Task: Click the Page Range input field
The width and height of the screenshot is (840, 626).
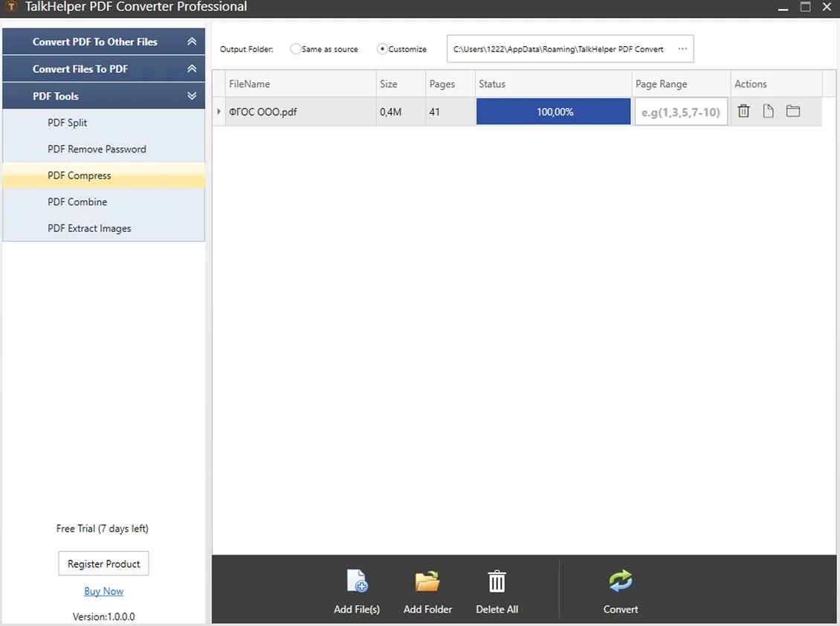Action: 681,112
